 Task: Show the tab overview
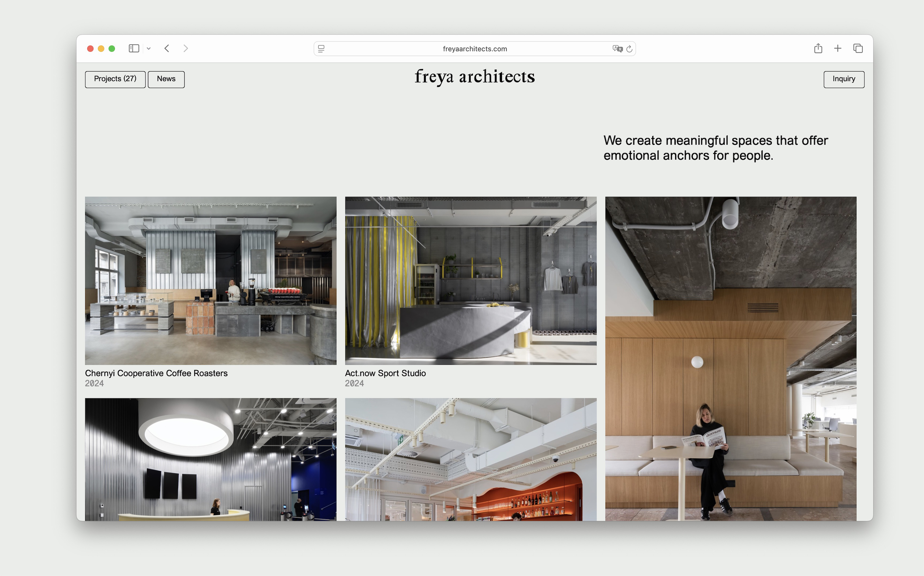pyautogui.click(x=858, y=48)
